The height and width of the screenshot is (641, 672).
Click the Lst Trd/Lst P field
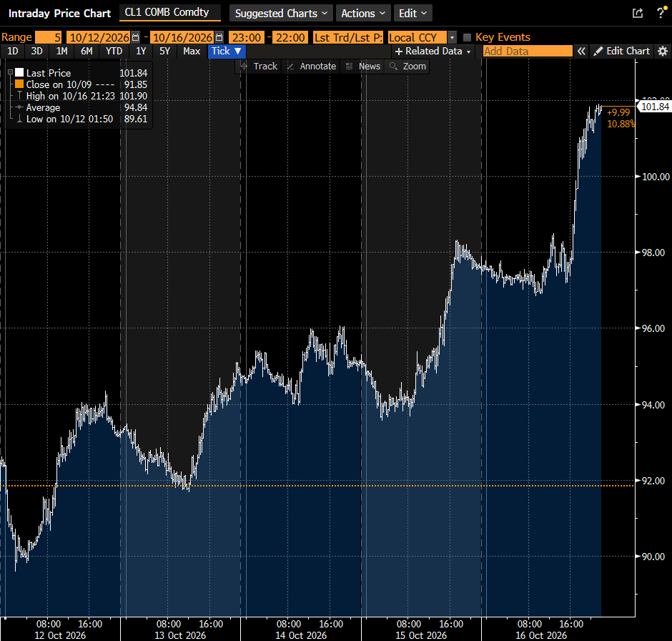[x=348, y=37]
